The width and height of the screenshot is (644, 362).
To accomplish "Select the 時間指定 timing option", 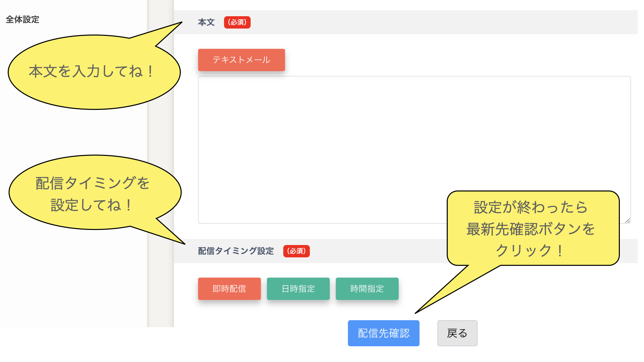I will tap(367, 289).
